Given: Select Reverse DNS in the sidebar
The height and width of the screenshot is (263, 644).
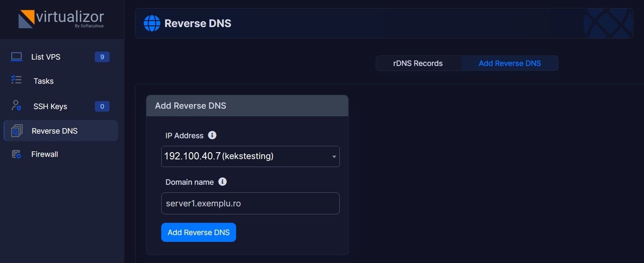Looking at the screenshot, I should [x=61, y=131].
